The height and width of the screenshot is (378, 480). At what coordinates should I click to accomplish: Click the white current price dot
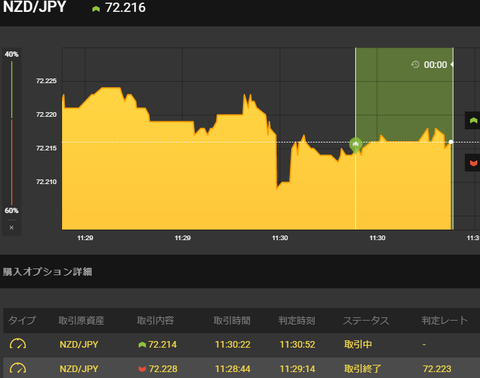[451, 142]
